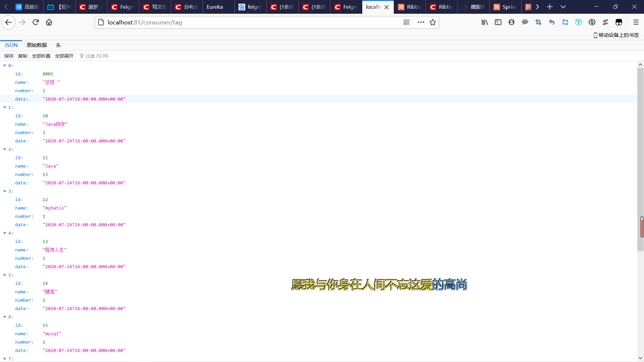Click the 保存 button to save JSON
644x362 pixels.
(x=9, y=56)
